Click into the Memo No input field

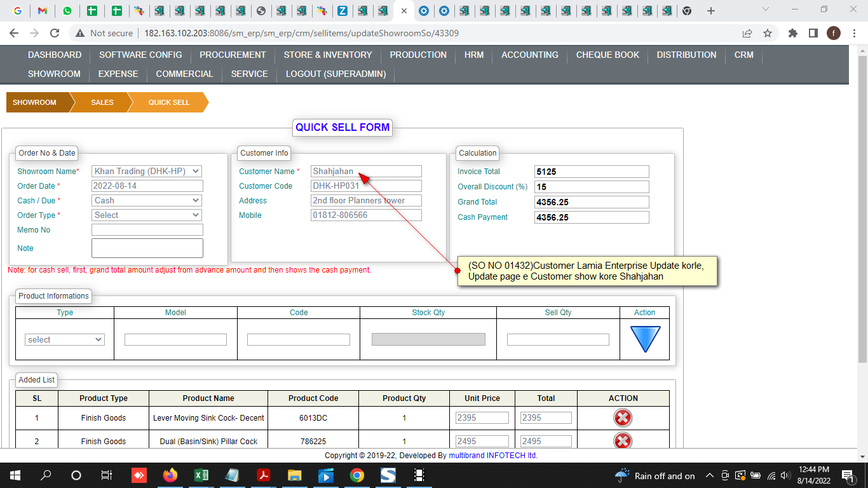147,230
